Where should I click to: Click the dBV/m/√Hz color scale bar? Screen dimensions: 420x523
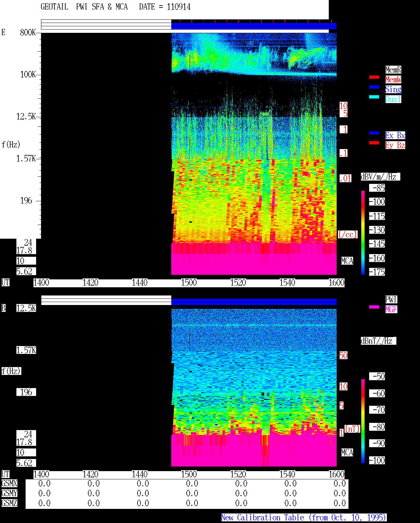click(x=363, y=233)
